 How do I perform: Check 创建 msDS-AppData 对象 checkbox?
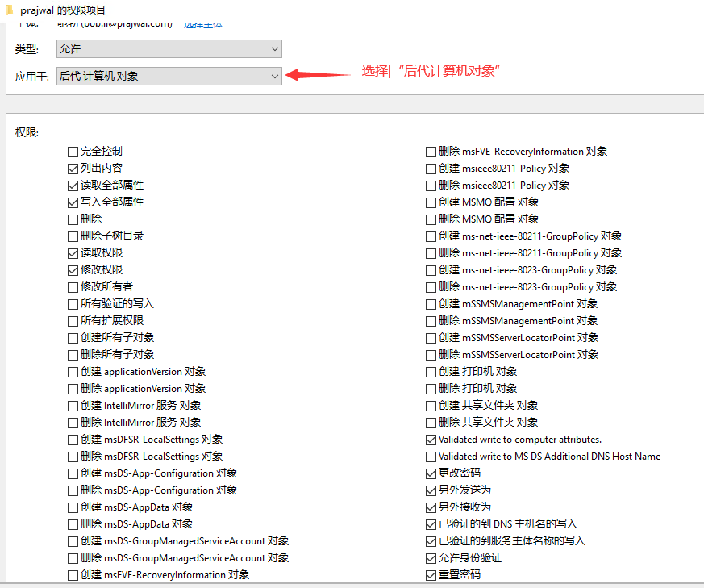(73, 507)
